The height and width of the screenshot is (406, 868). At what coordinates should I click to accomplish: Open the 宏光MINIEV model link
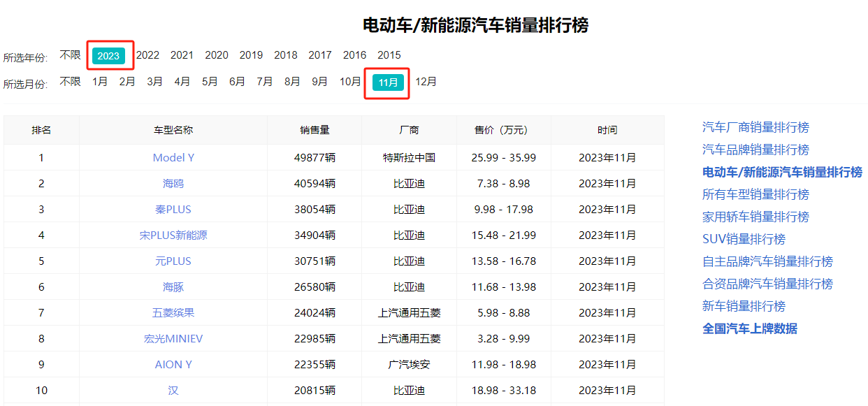[173, 339]
